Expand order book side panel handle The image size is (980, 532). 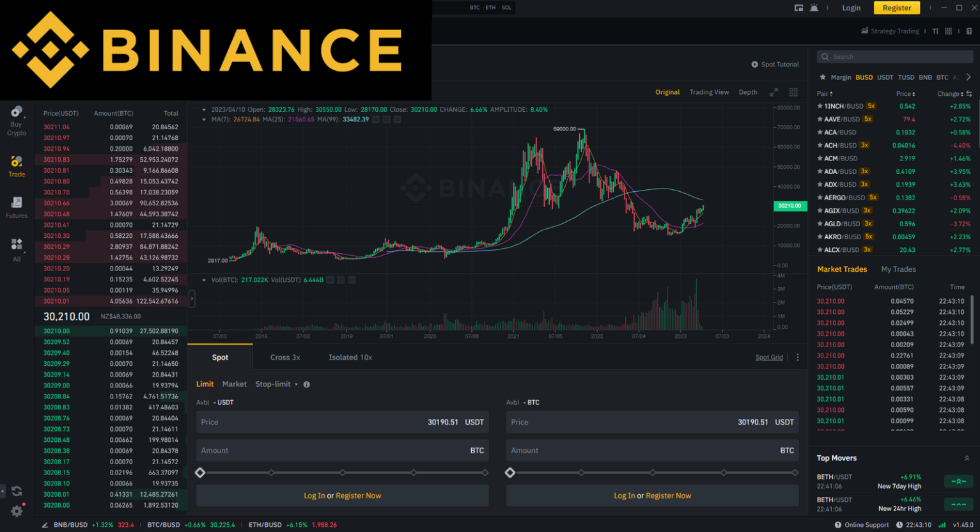pyautogui.click(x=192, y=299)
